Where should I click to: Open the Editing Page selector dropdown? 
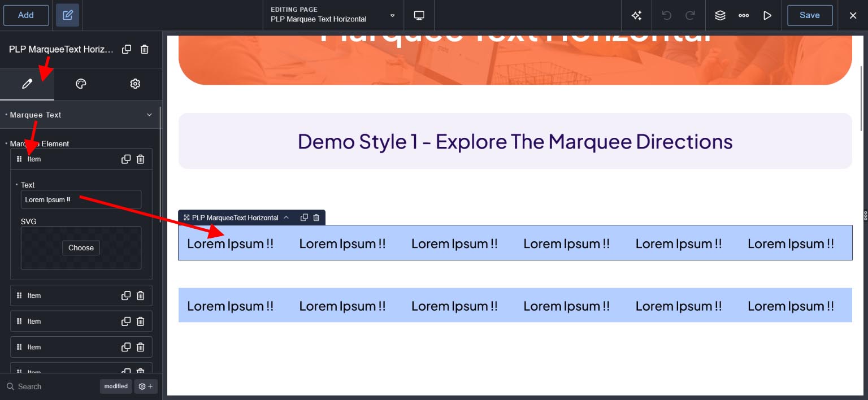click(x=333, y=15)
